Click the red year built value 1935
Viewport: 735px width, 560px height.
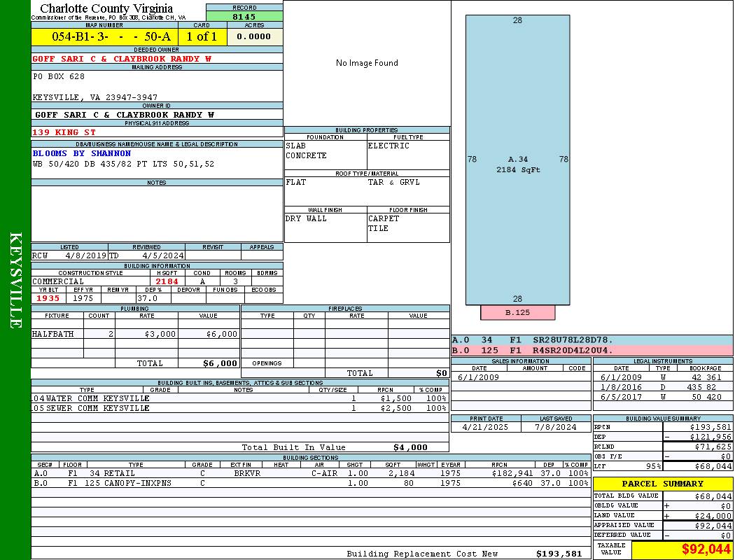tap(48, 298)
